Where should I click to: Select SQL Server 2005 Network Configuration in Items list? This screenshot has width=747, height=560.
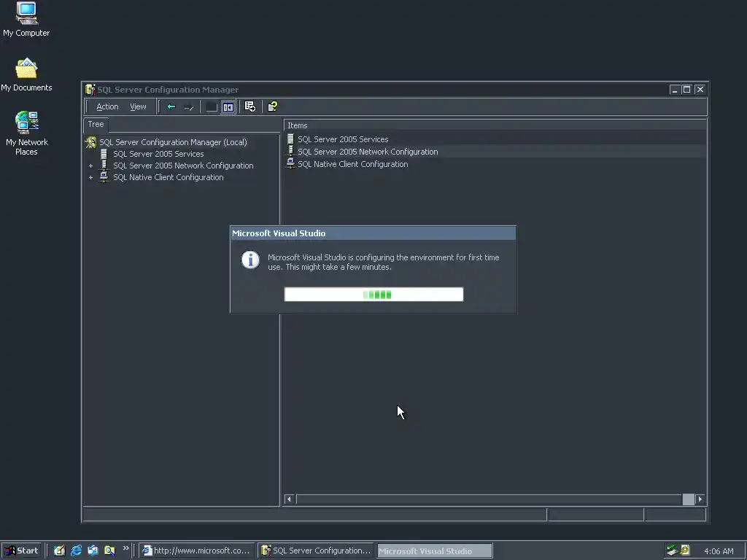368,152
